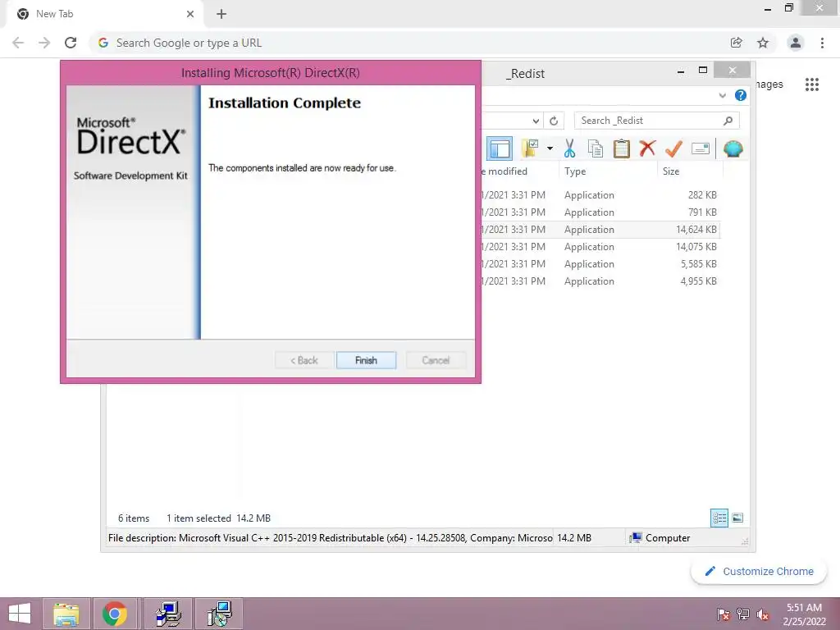
Task: Bookmark this tab with the star icon
Action: [763, 43]
